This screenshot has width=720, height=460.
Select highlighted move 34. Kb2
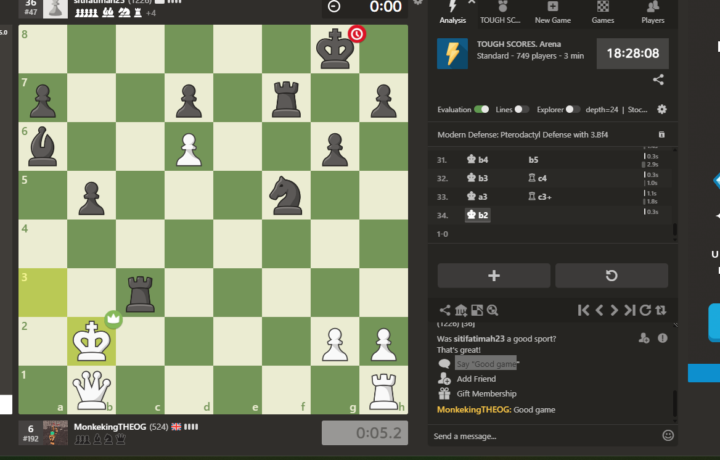tap(478, 215)
